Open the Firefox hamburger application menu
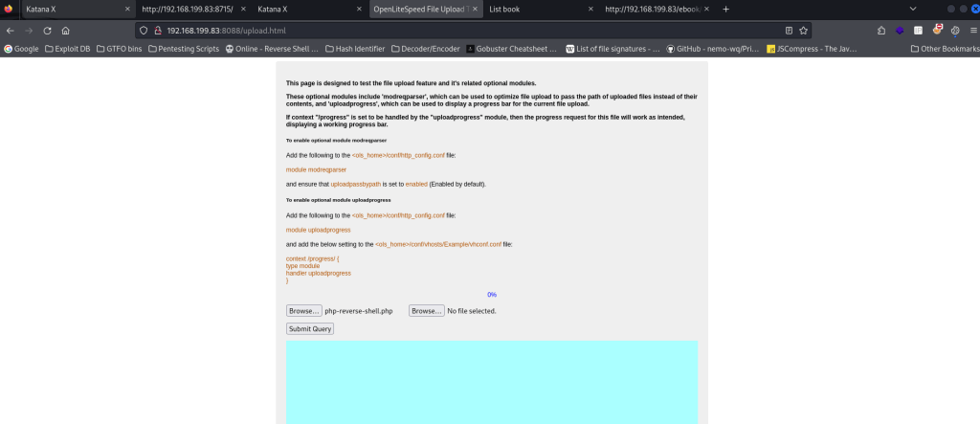Screen dimensions: 980x424 click(x=969, y=30)
